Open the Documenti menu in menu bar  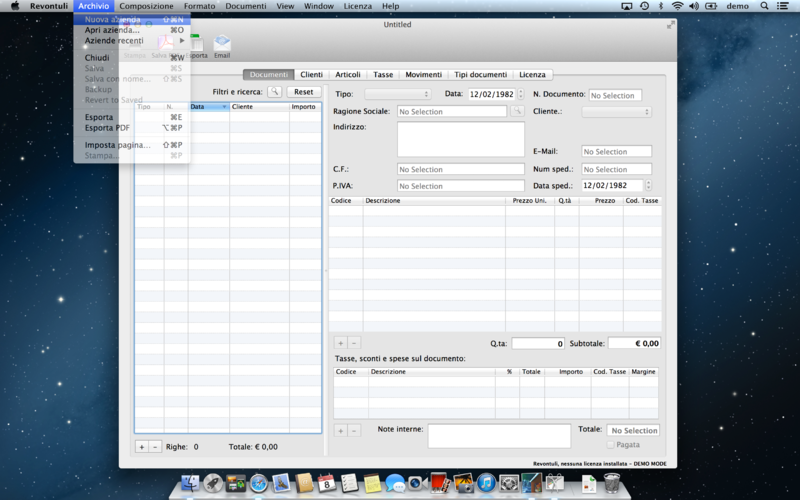pos(246,6)
